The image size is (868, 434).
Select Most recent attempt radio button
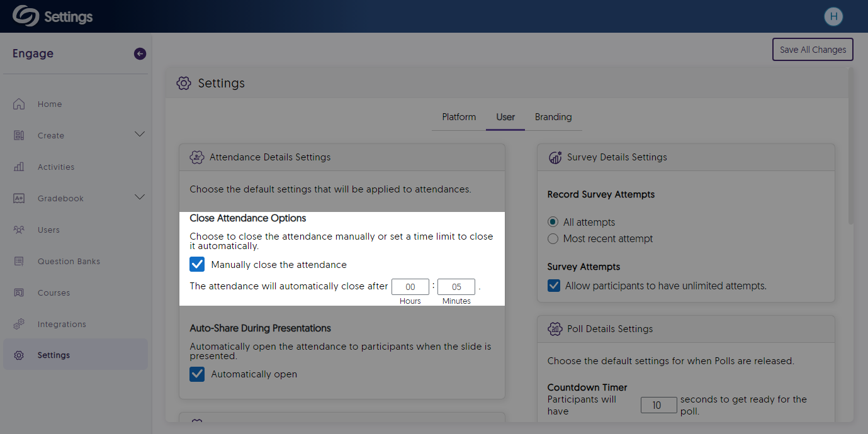(553, 239)
